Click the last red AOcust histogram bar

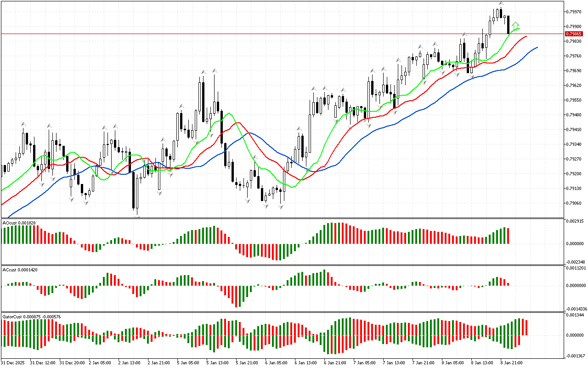click(509, 236)
